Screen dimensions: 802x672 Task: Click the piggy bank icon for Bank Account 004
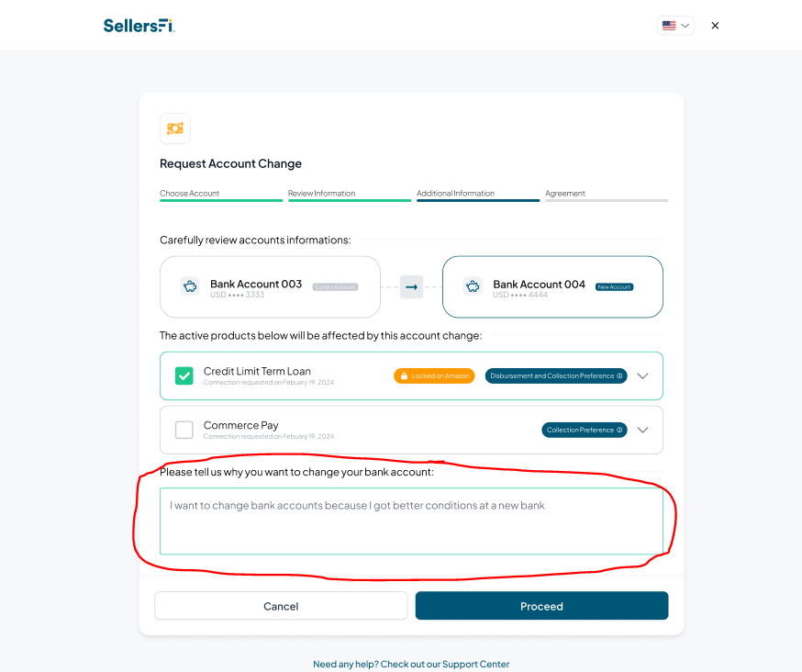coord(473,286)
